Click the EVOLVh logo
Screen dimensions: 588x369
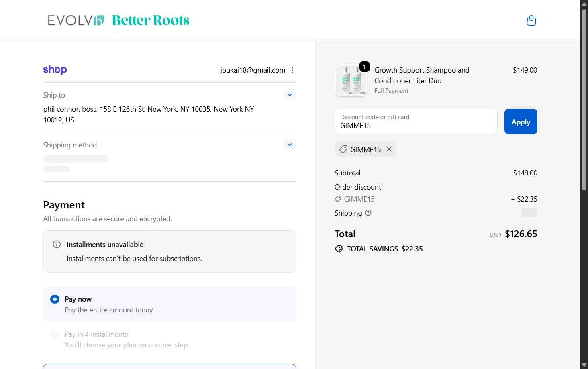76,20
